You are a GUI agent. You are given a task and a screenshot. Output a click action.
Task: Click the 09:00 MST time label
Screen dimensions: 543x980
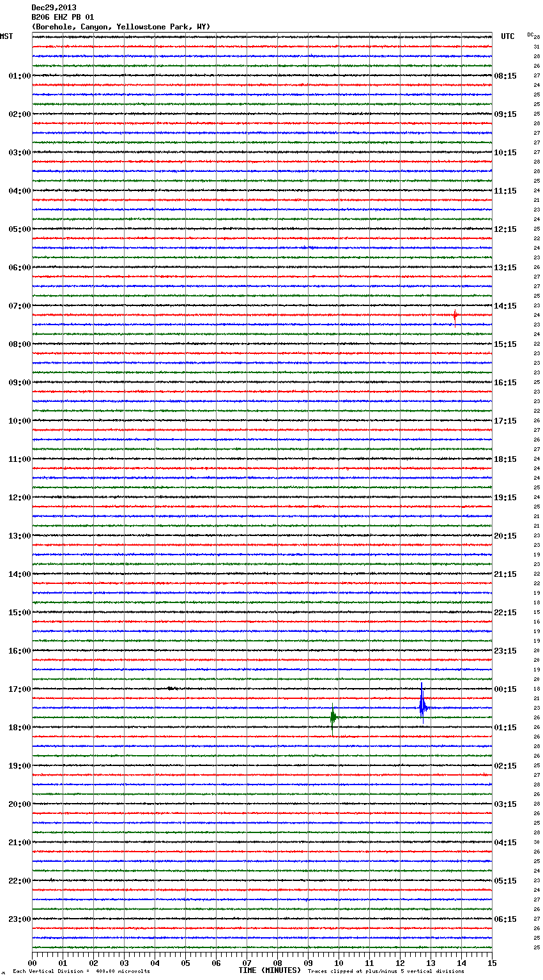[19, 383]
